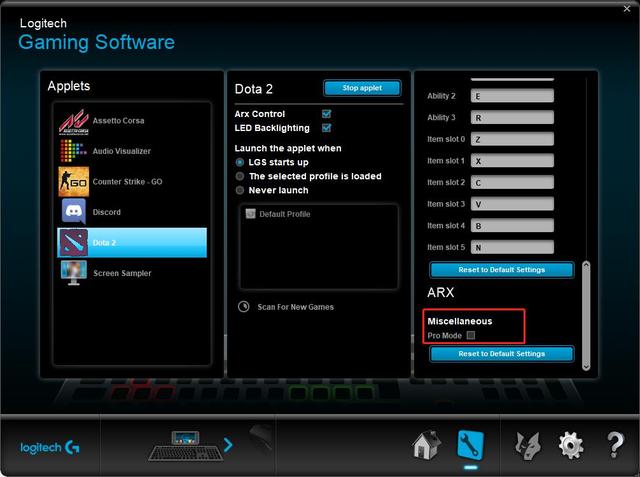Click the Stop applet button
640x477 pixels.
tap(362, 88)
